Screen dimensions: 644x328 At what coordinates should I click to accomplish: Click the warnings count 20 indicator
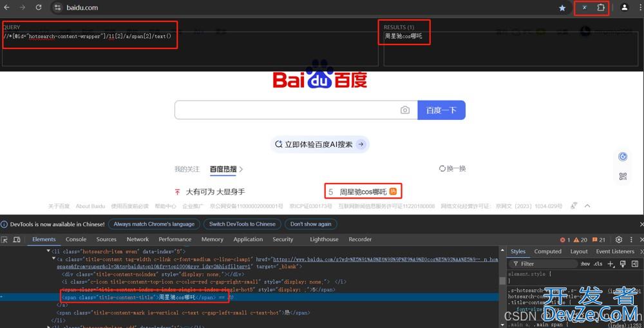click(581, 240)
